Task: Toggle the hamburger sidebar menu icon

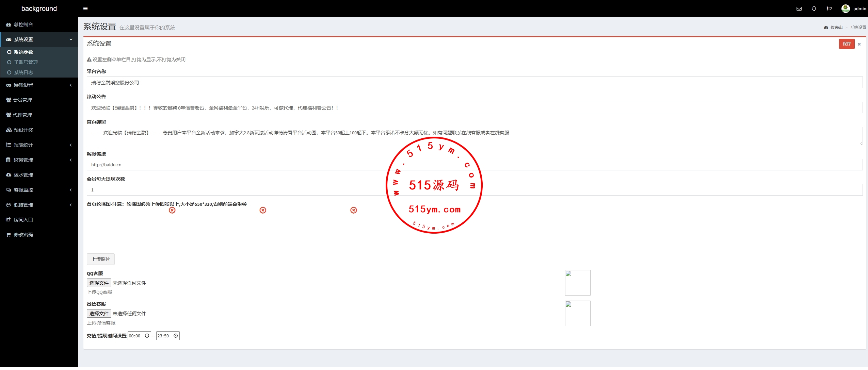Action: (85, 9)
